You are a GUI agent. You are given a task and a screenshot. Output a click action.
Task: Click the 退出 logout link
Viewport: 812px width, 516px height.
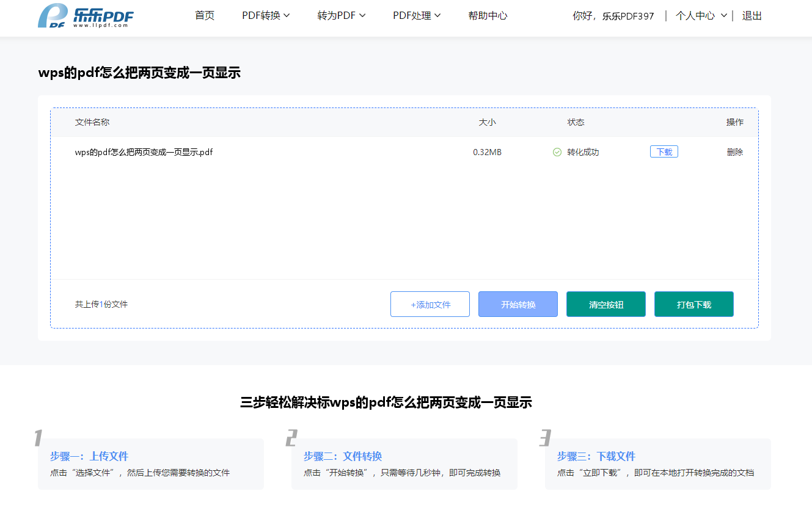pos(752,16)
